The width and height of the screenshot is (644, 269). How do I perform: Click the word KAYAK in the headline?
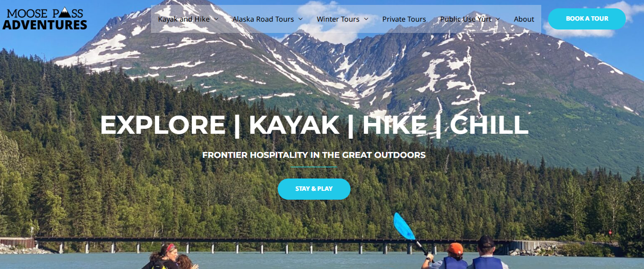(x=294, y=125)
